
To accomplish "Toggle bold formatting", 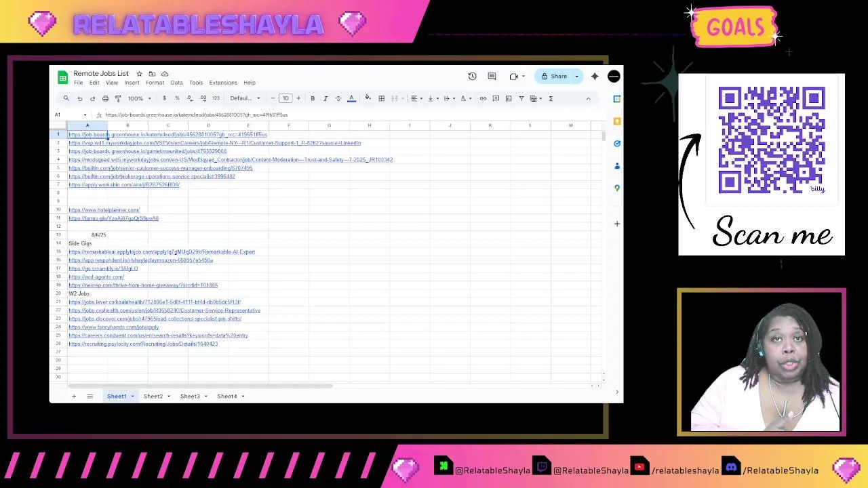I will coord(313,98).
